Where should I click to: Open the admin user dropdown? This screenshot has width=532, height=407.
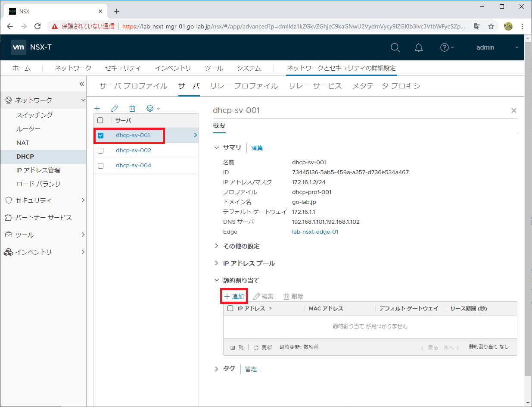[498, 47]
